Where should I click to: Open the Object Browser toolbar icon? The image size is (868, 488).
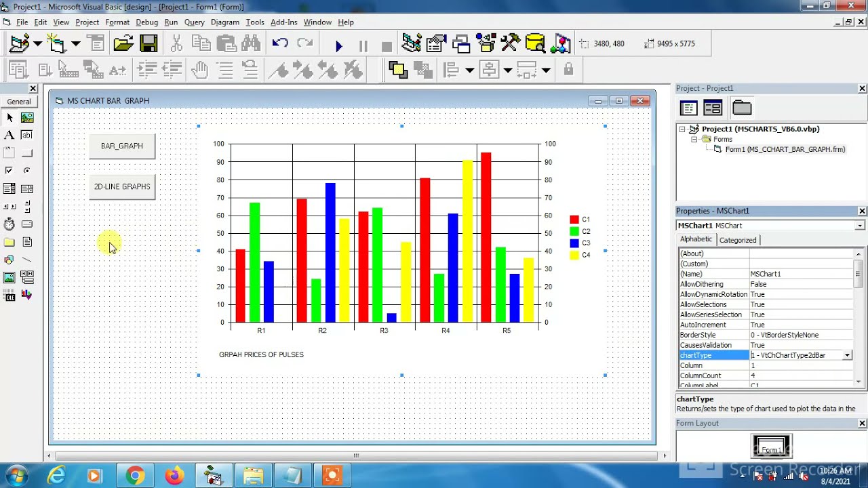click(x=486, y=43)
